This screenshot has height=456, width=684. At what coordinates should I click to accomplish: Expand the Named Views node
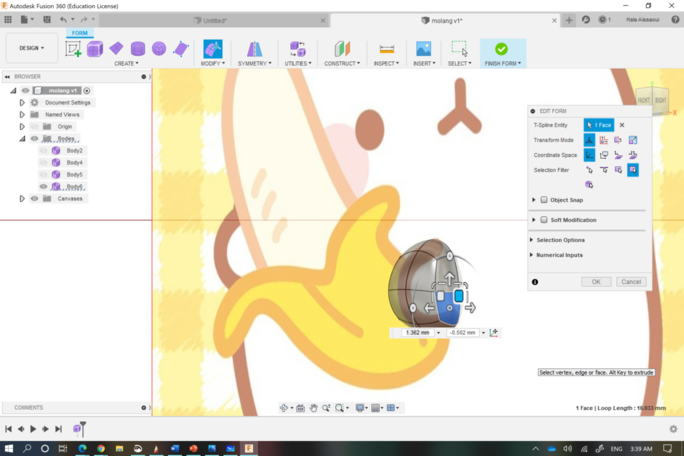22,114
